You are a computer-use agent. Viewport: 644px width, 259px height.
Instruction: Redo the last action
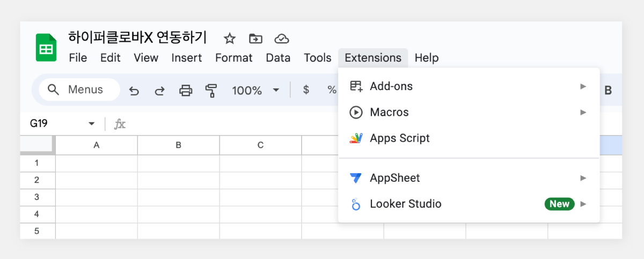coord(159,91)
